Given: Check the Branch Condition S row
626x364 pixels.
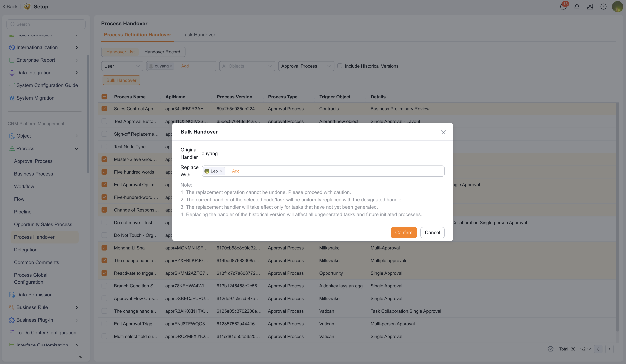Looking at the screenshot, I should pos(104,286).
